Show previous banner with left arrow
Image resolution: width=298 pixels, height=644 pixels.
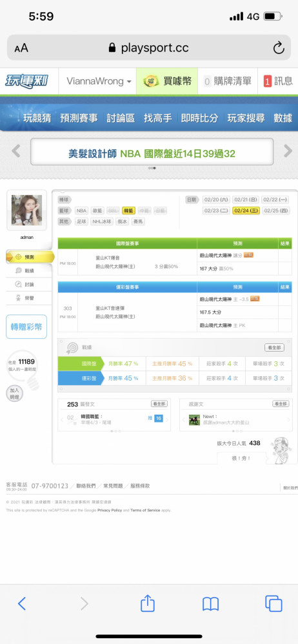pos(16,151)
